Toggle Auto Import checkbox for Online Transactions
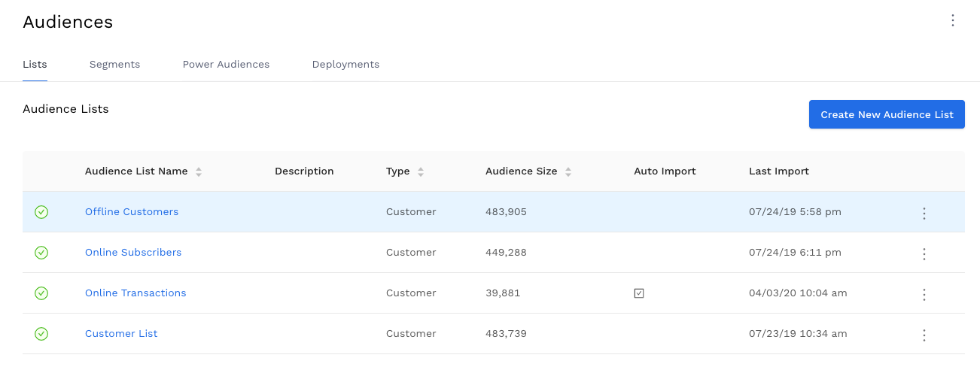The width and height of the screenshot is (980, 370). point(639,293)
